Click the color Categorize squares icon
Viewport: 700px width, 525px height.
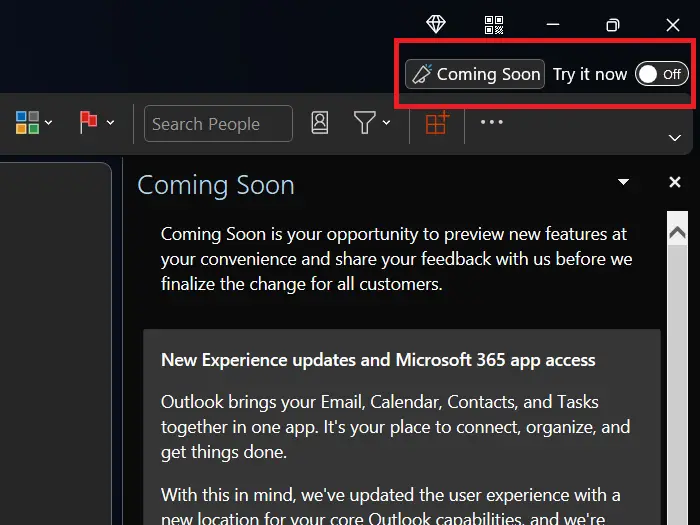[27, 123]
